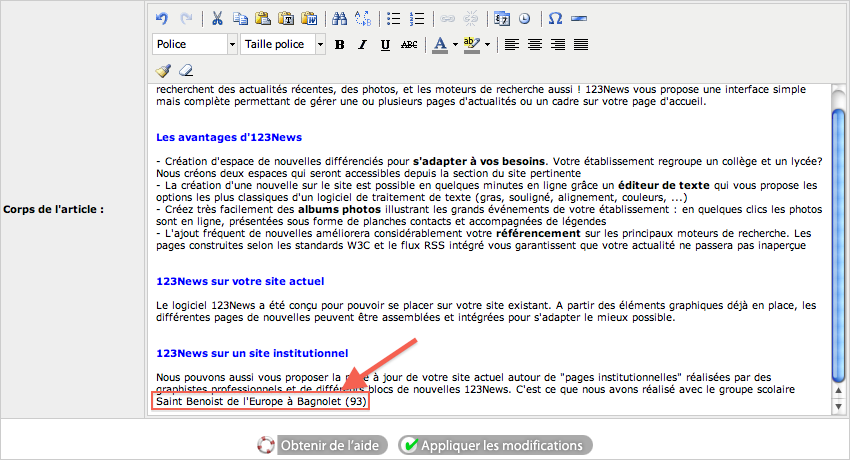Open the Police font dropdown

pyautogui.click(x=232, y=44)
